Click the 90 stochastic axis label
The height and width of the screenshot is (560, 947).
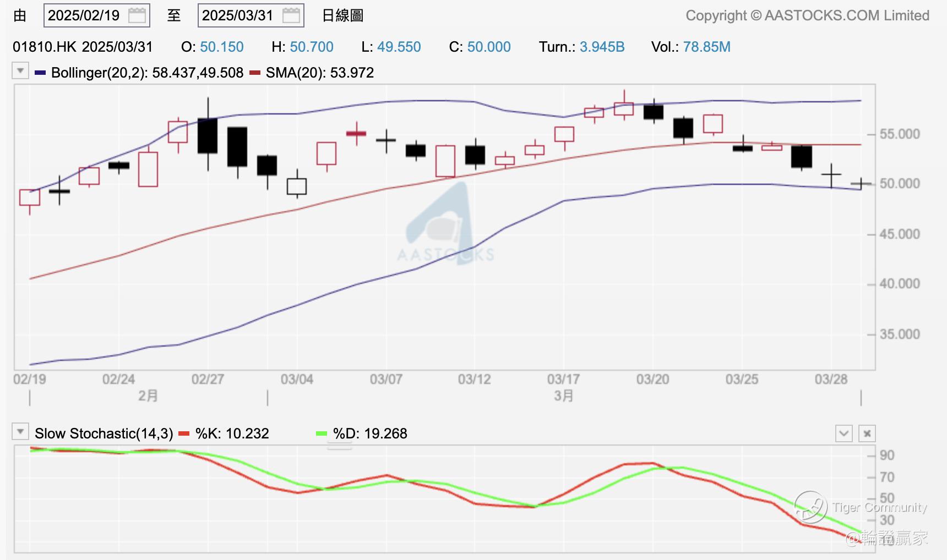click(887, 455)
